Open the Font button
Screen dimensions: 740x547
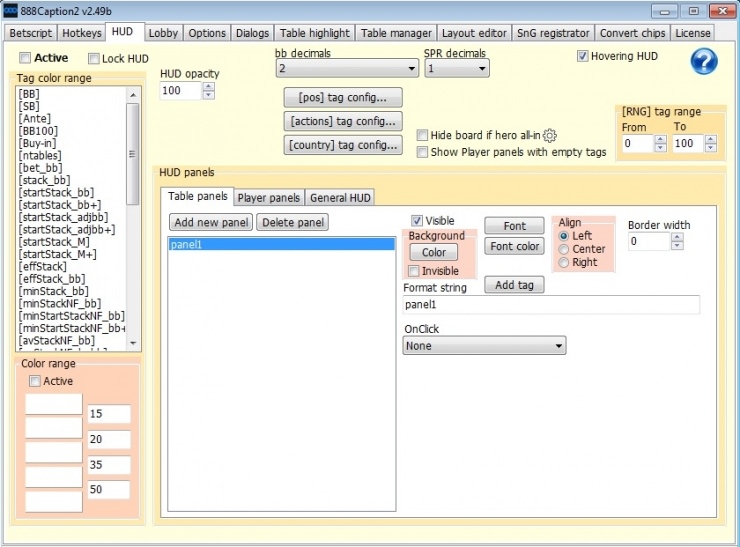[x=514, y=226]
